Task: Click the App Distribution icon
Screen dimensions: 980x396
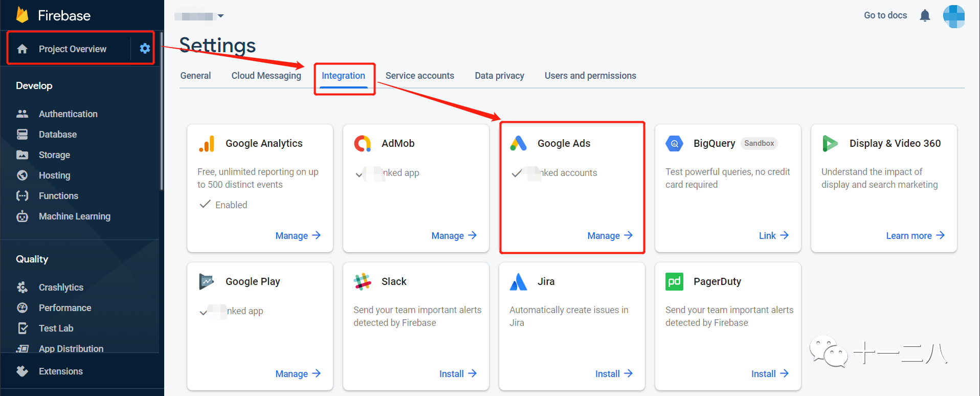Action: tap(22, 348)
